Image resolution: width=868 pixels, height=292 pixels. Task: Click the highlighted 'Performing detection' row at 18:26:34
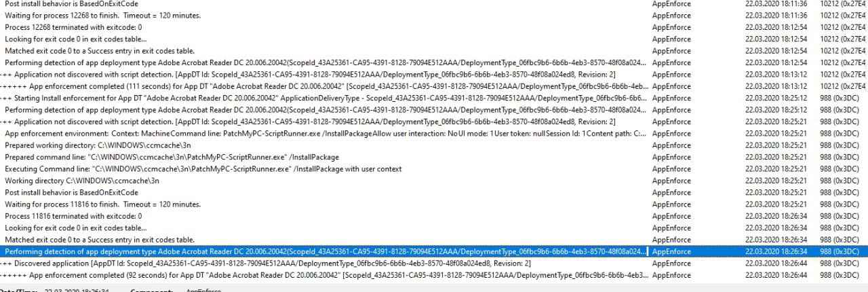[x=434, y=251]
